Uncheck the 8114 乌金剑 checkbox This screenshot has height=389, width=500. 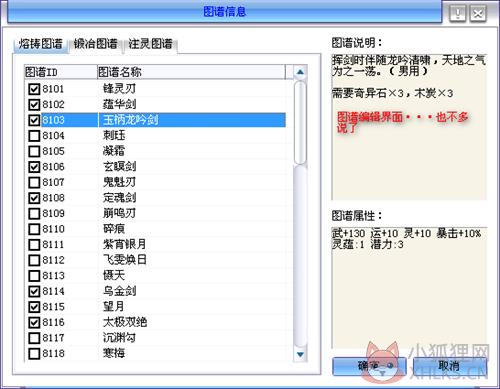click(34, 291)
